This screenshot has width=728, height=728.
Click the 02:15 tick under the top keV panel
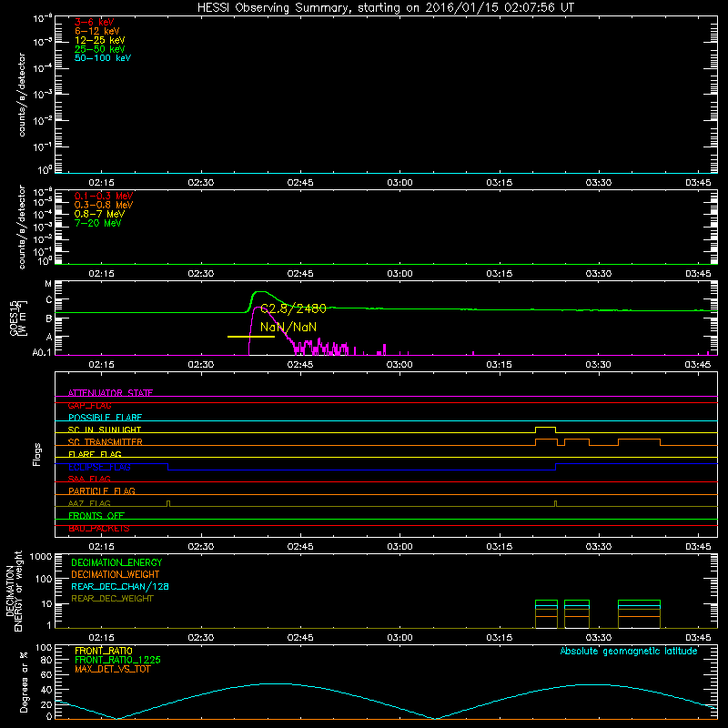click(101, 183)
